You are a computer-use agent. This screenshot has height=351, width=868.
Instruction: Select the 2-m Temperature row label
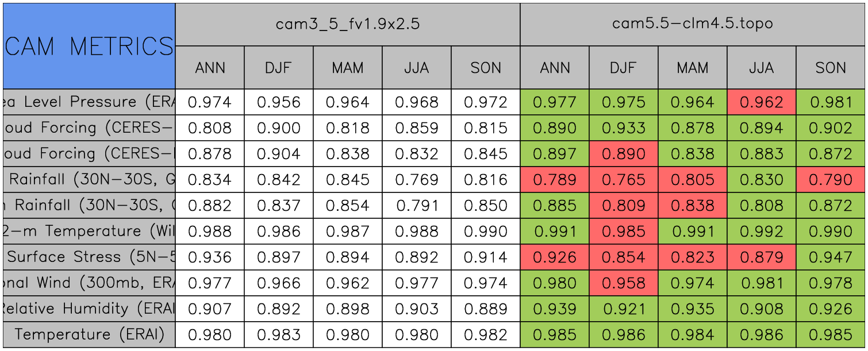click(89, 232)
